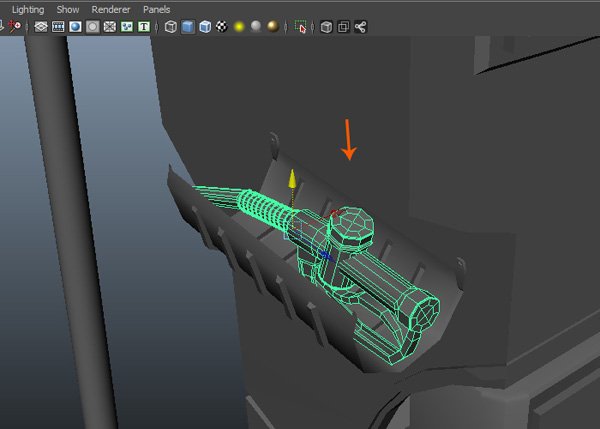The width and height of the screenshot is (600, 429).
Task: Open the Panels menu
Action: click(x=157, y=10)
